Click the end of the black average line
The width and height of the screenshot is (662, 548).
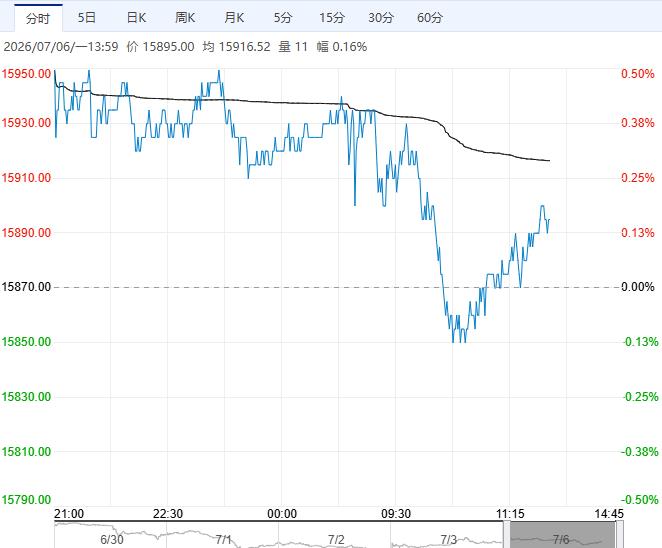(x=549, y=160)
